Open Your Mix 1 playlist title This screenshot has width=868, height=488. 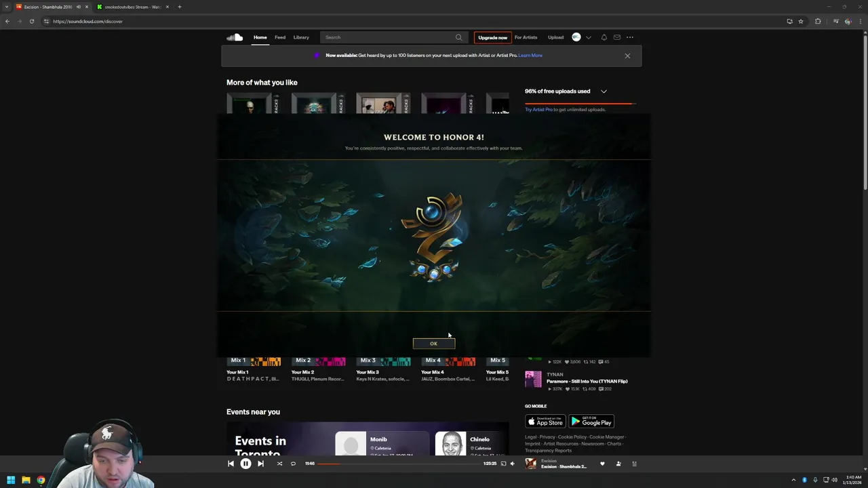(x=237, y=372)
